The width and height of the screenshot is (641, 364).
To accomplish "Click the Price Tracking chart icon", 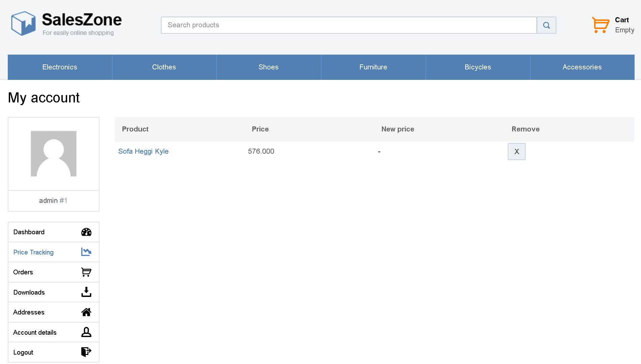I will click(86, 252).
